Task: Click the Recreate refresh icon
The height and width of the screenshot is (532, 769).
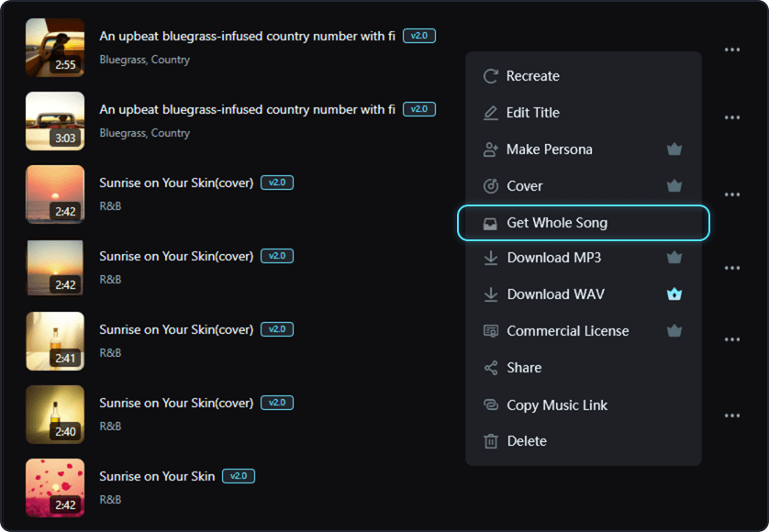Action: (491, 76)
